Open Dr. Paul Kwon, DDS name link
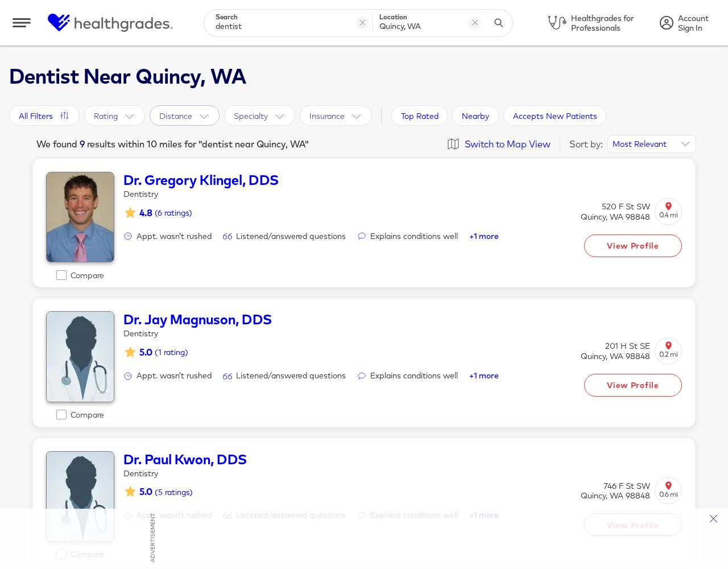The height and width of the screenshot is (569, 728). pyautogui.click(x=185, y=460)
